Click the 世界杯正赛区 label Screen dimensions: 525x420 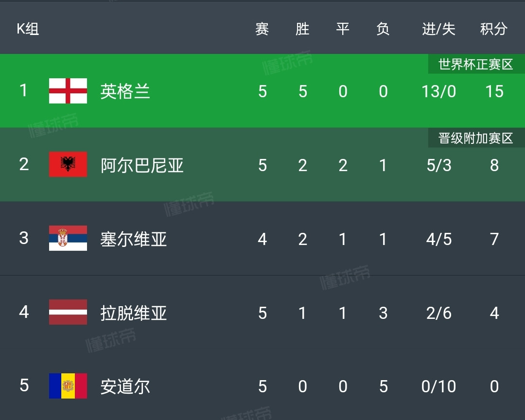coord(475,64)
